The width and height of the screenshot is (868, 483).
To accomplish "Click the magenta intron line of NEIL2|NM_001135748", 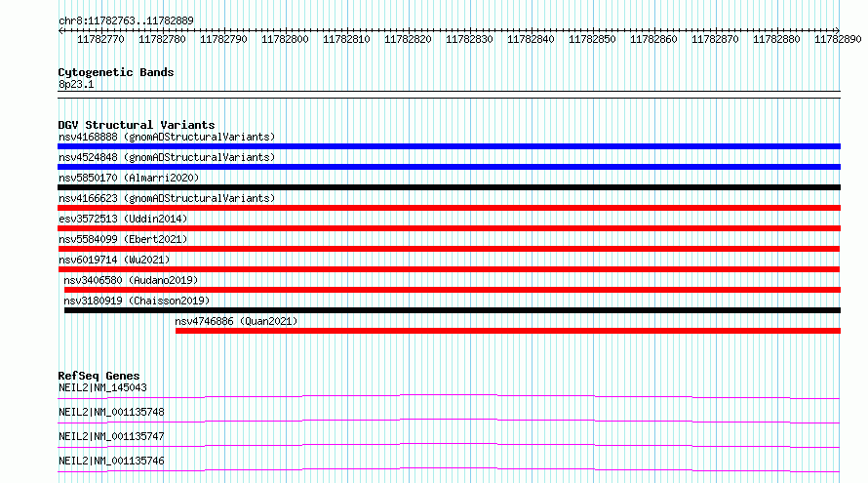I will (449, 421).
